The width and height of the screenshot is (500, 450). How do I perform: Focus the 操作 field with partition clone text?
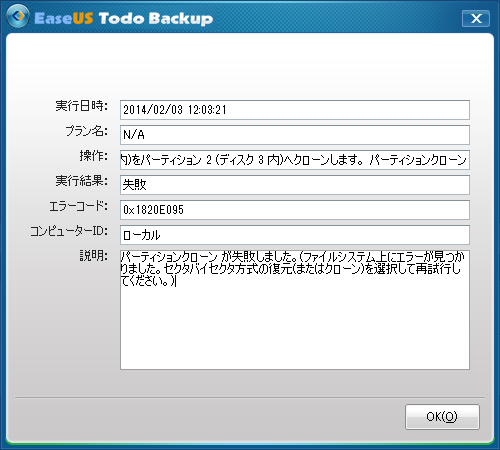pyautogui.click(x=295, y=160)
